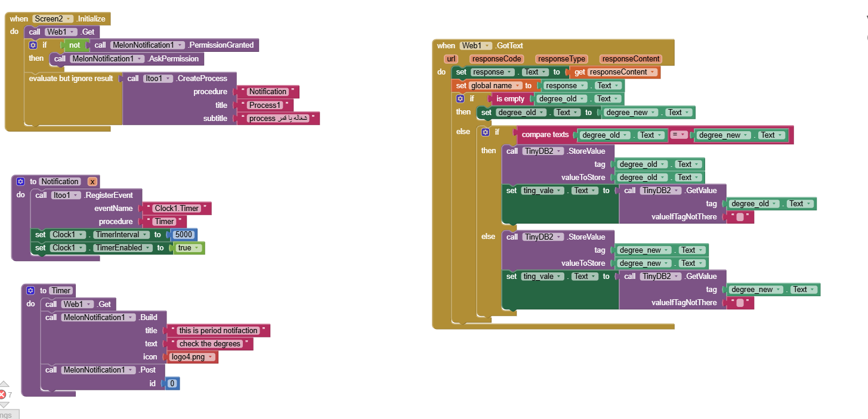
Task: Open the '=' comparison operator dropdown
Action: [x=678, y=135]
